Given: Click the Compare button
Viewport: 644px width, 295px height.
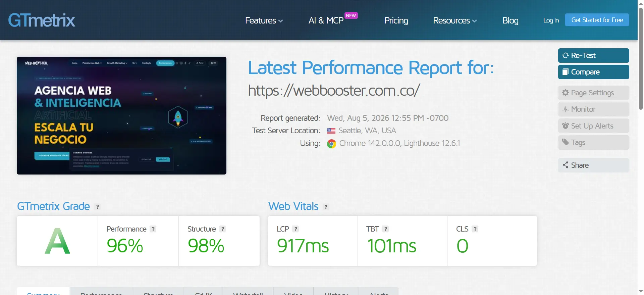Looking at the screenshot, I should 594,72.
